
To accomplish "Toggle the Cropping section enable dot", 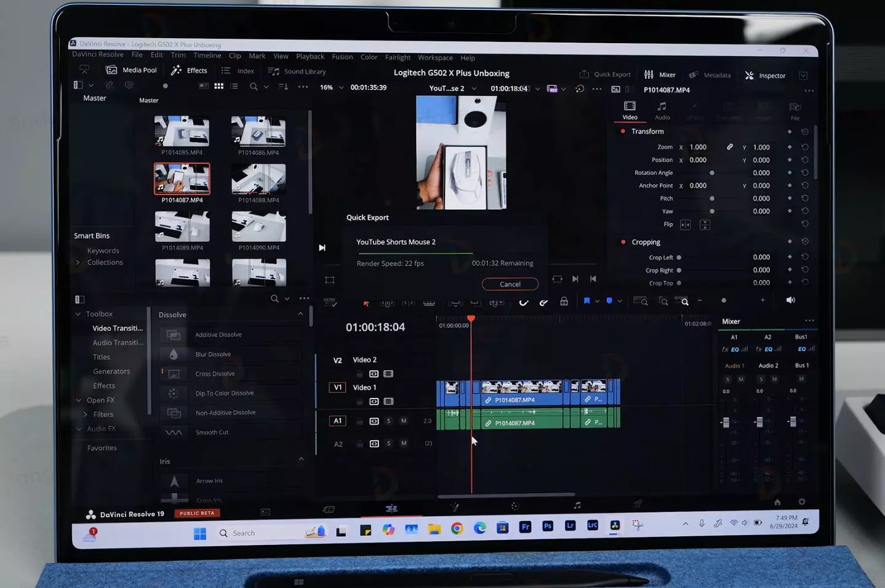I will click(623, 242).
